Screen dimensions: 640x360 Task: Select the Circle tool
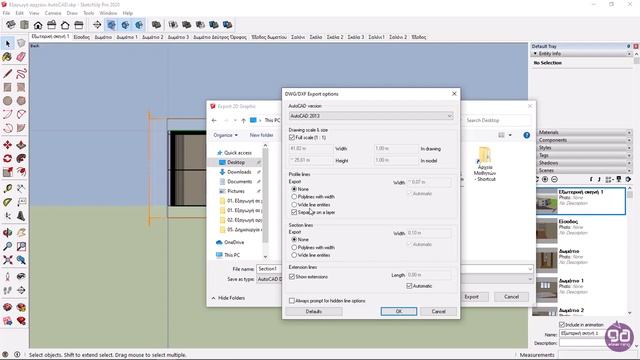(x=7, y=100)
